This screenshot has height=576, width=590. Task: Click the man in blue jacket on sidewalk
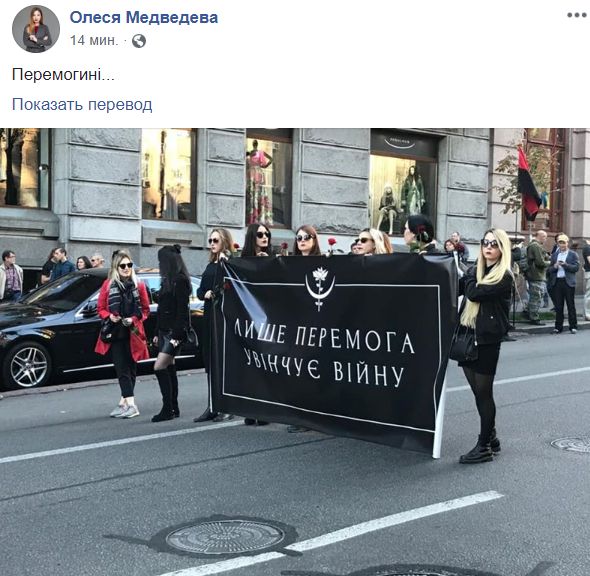[x=563, y=283]
